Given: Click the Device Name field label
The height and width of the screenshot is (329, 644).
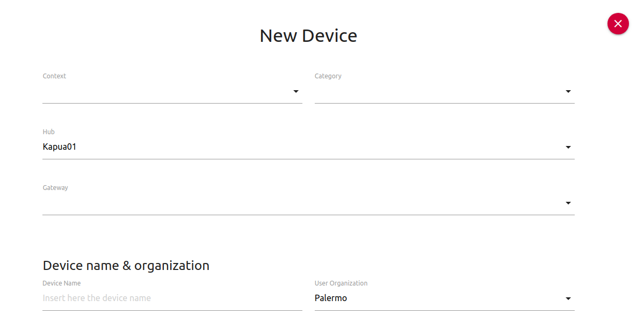Looking at the screenshot, I should 62,283.
